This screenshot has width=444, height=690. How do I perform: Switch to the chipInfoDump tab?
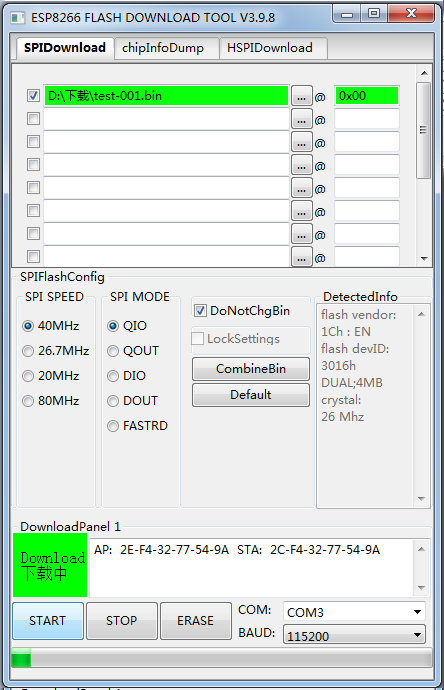click(163, 48)
